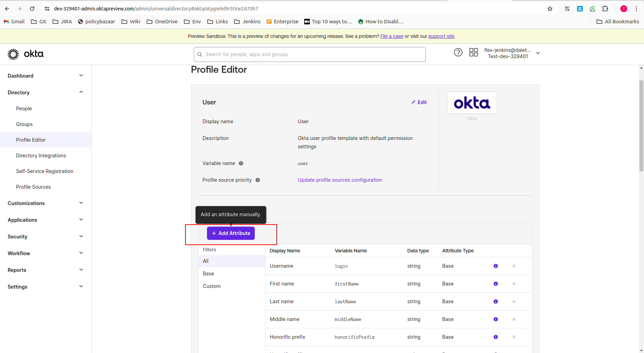The height and width of the screenshot is (353, 644).
Task: Open the File a case link
Action: click(392, 36)
